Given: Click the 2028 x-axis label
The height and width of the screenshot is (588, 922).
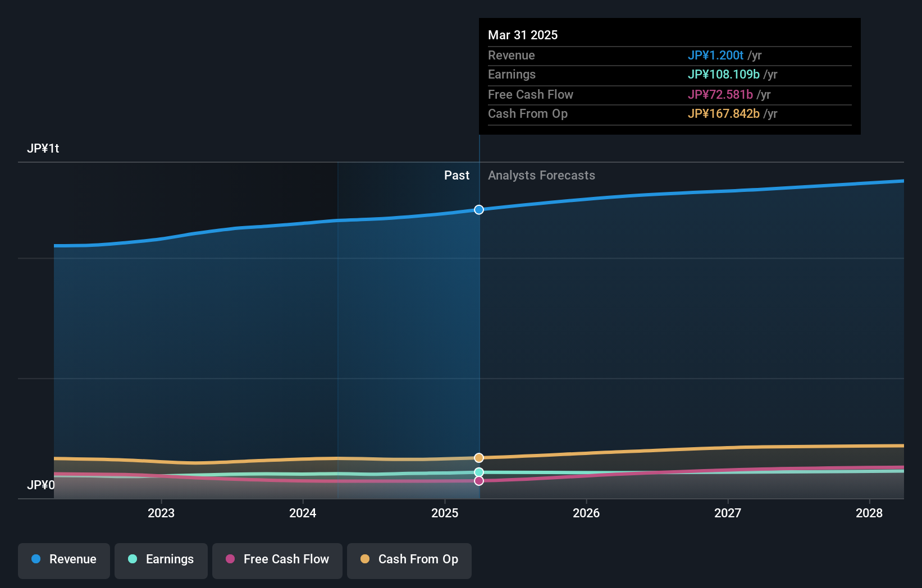Looking at the screenshot, I should [869, 513].
